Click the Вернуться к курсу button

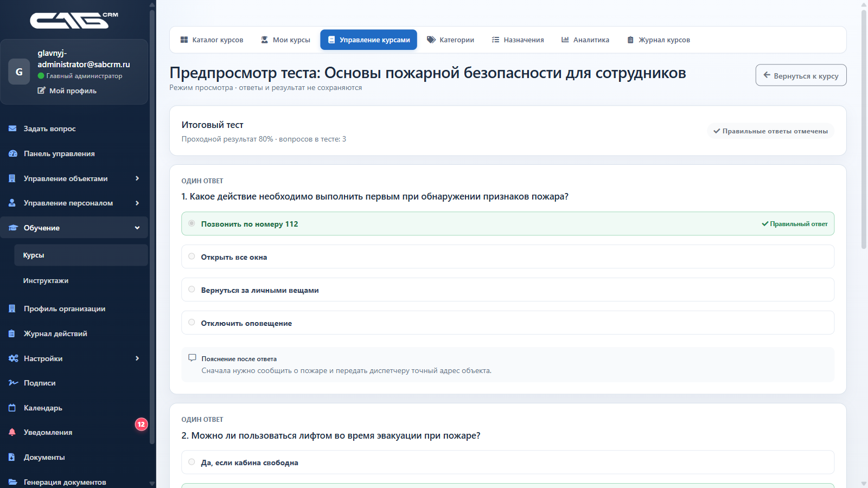pyautogui.click(x=801, y=75)
